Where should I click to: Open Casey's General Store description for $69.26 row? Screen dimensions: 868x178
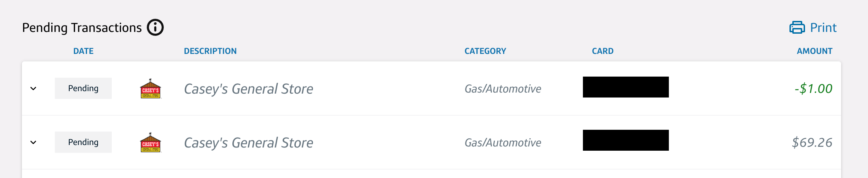[x=248, y=143]
